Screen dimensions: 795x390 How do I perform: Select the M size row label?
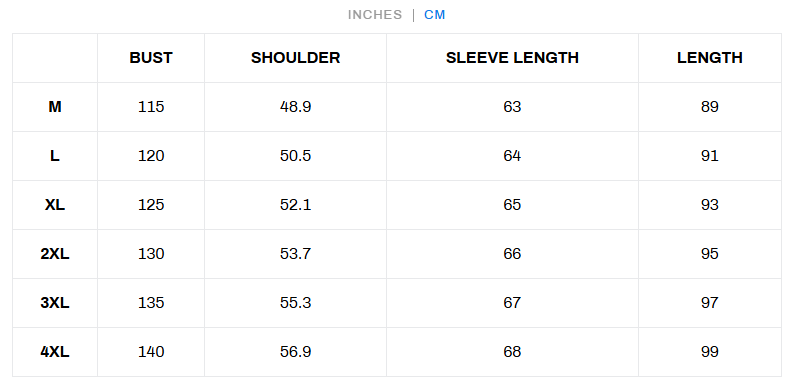(55, 107)
